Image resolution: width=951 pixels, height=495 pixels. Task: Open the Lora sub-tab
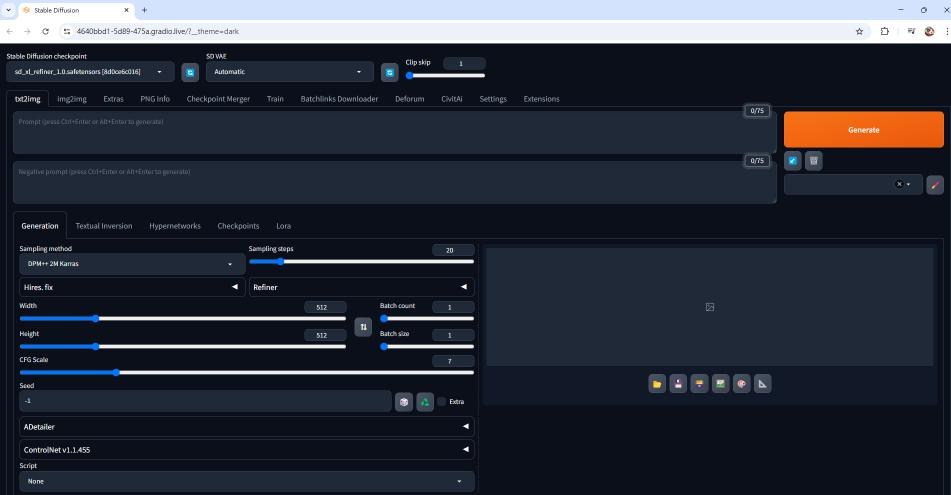click(283, 226)
